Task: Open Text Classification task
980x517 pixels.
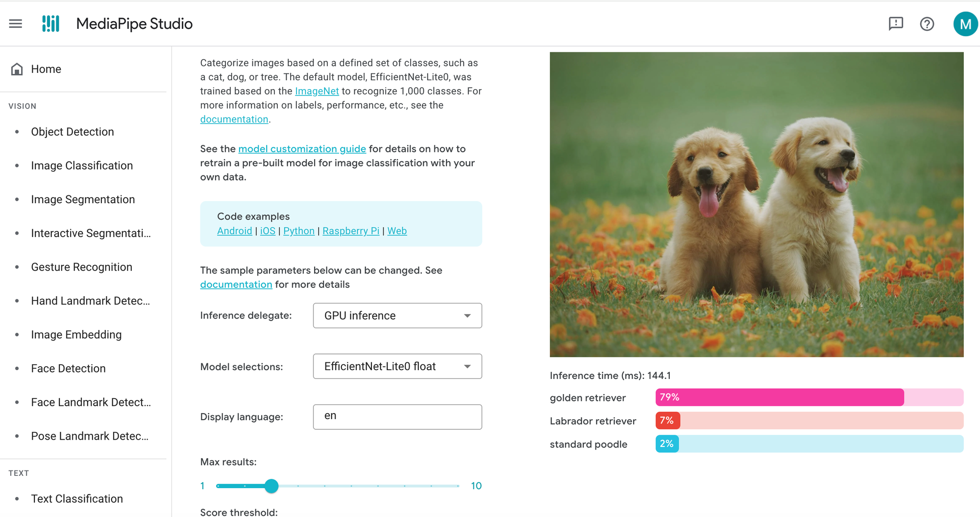Action: click(x=77, y=498)
